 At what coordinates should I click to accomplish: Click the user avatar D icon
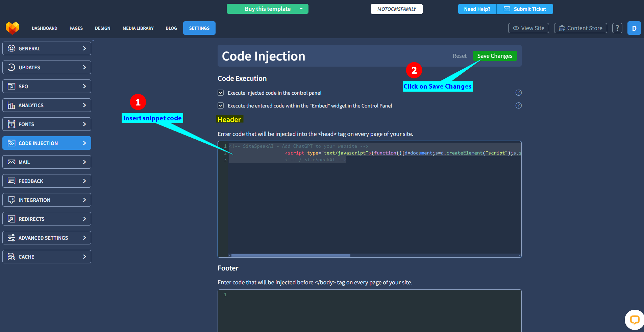tap(634, 28)
